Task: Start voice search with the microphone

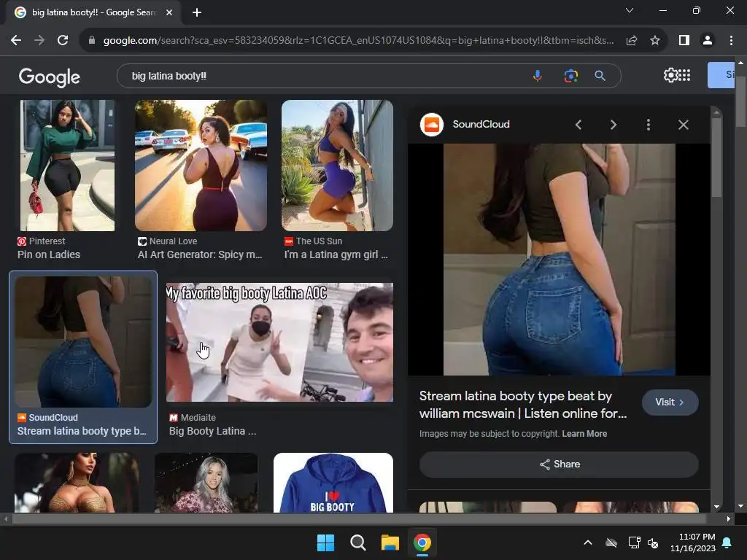Action: tap(538, 76)
